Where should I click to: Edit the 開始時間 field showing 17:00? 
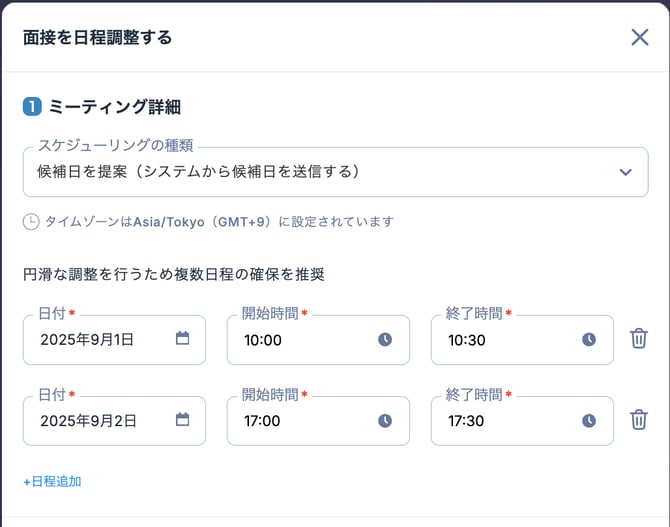pos(300,421)
